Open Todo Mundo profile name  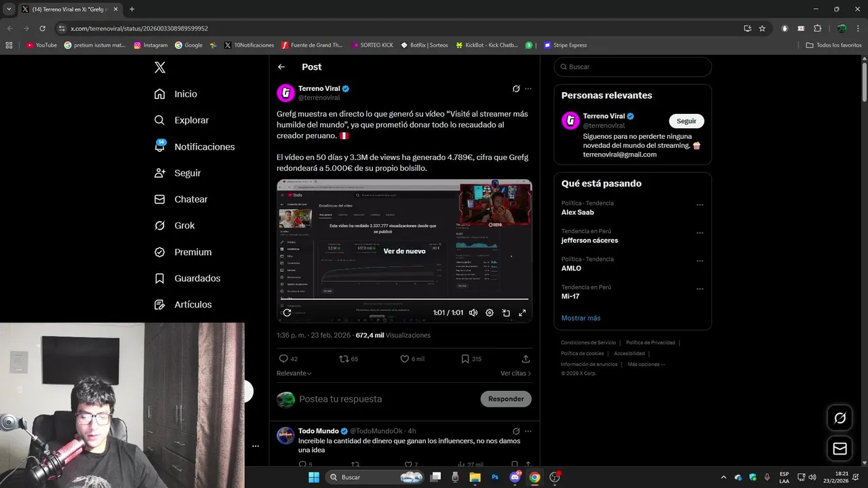pos(318,431)
